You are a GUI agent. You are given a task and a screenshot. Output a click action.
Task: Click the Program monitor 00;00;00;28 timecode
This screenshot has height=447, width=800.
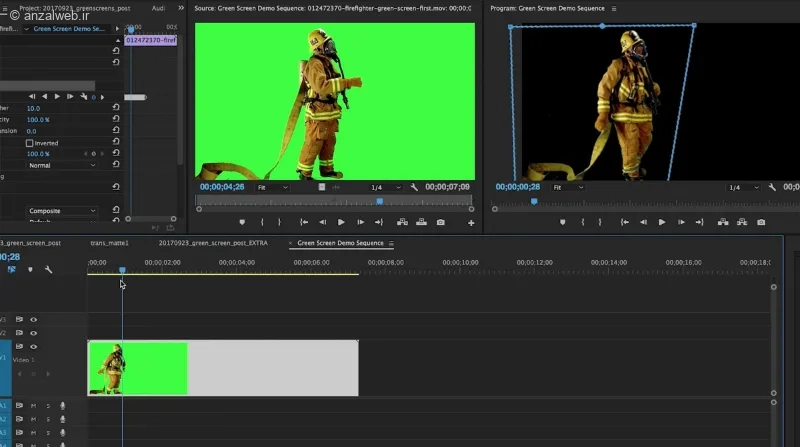coord(517,187)
